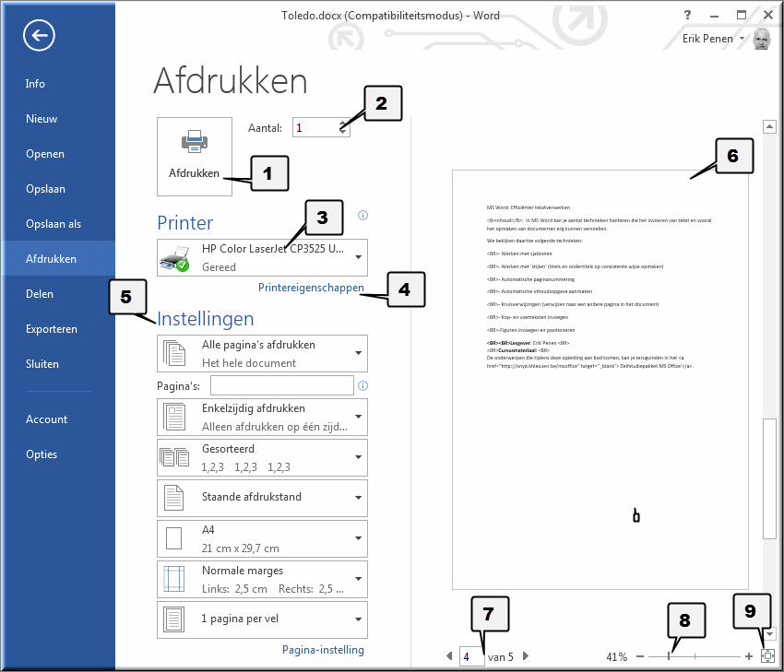
Task: Click the printer info icon next to Printer
Action: 362,216
